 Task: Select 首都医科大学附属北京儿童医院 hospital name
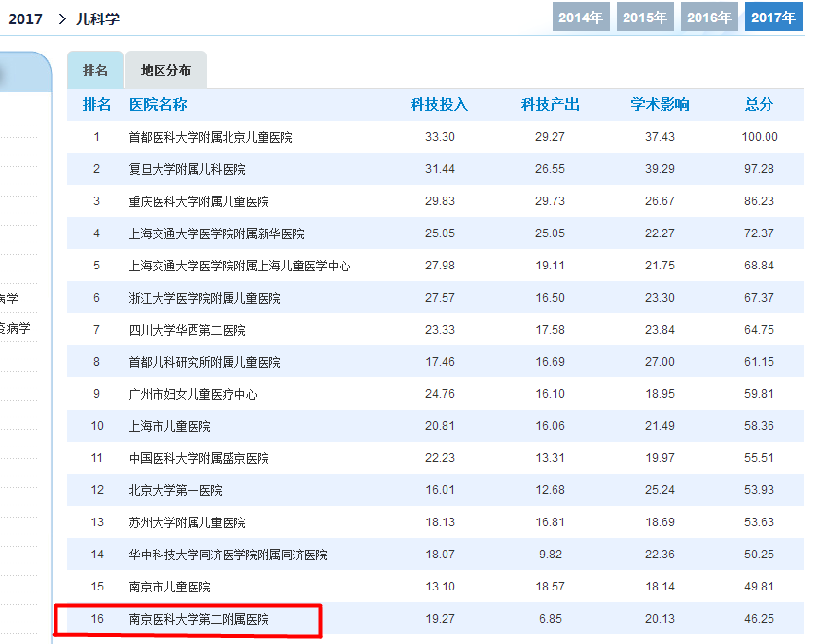[210, 137]
